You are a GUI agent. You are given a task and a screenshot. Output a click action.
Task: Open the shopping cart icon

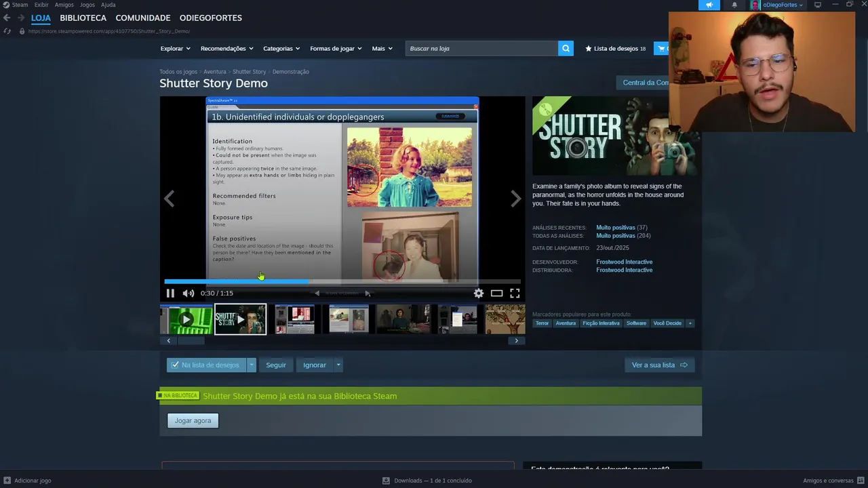661,48
